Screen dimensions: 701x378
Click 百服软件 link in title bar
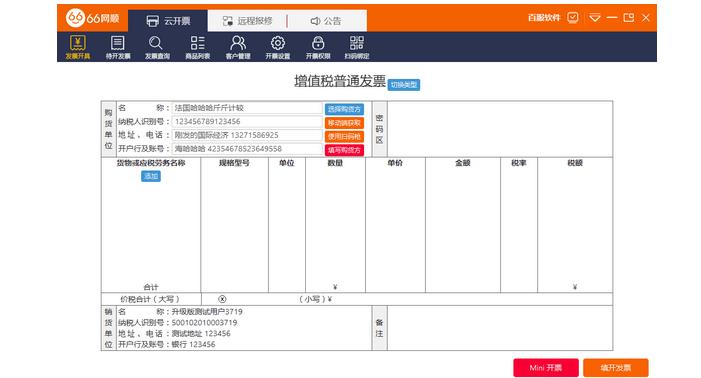click(544, 18)
